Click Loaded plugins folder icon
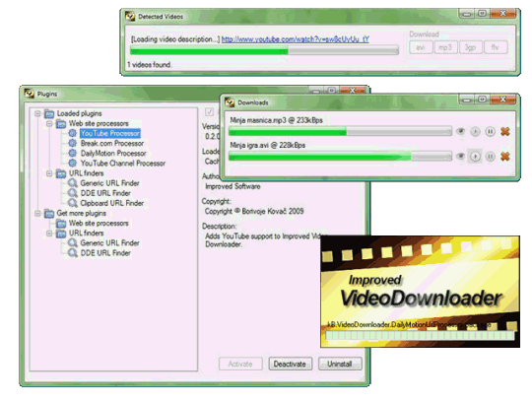 tap(49, 113)
